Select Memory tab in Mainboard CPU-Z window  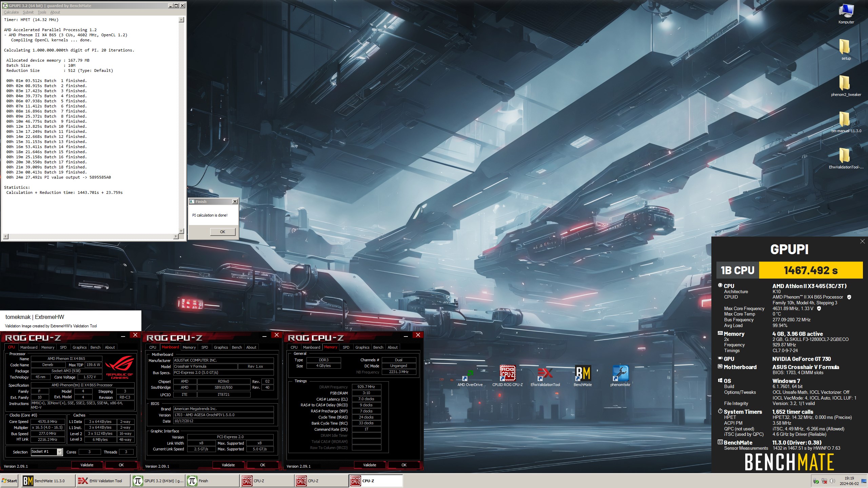tap(189, 347)
